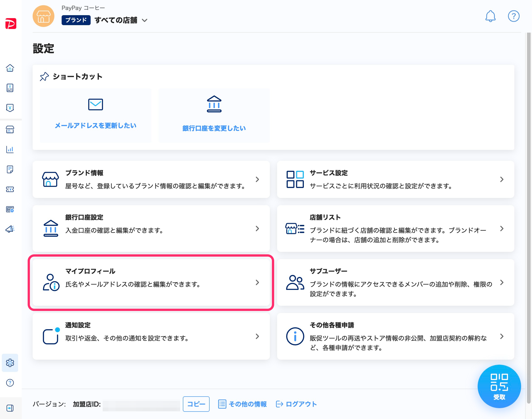Open ブランド情報 via its chevron
The image size is (532, 419).
point(257,179)
